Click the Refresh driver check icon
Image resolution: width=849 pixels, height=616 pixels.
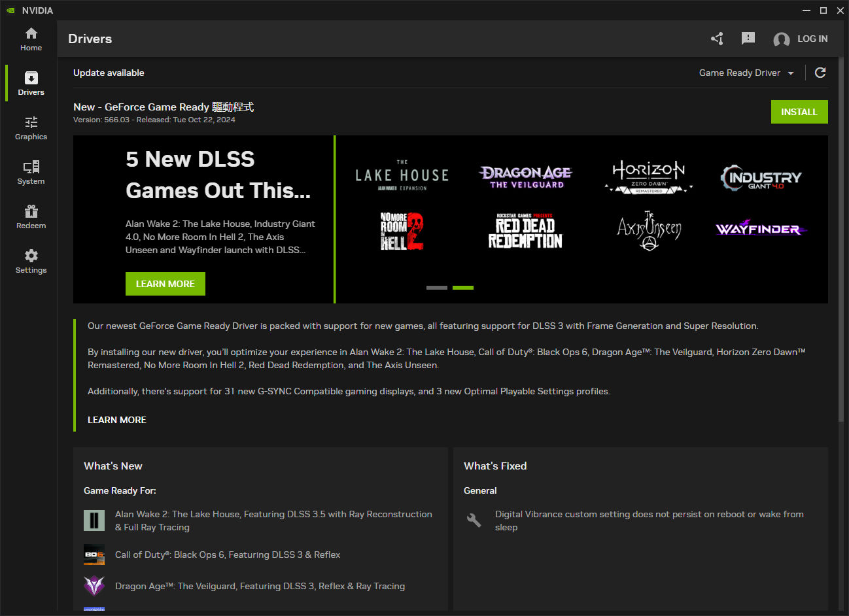tap(820, 73)
